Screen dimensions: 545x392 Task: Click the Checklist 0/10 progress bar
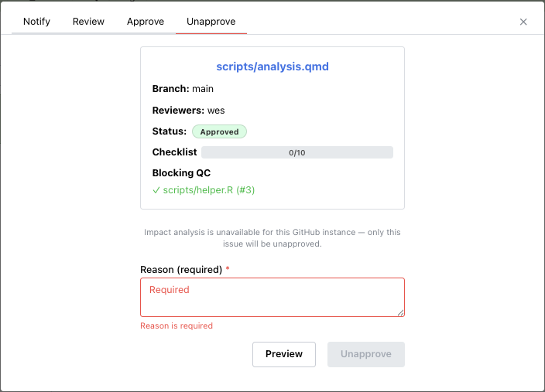[x=297, y=152]
